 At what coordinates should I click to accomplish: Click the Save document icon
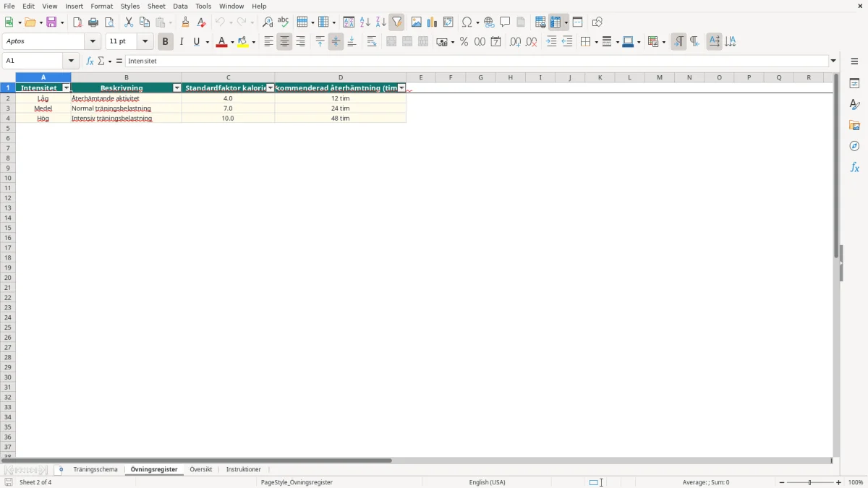51,22
